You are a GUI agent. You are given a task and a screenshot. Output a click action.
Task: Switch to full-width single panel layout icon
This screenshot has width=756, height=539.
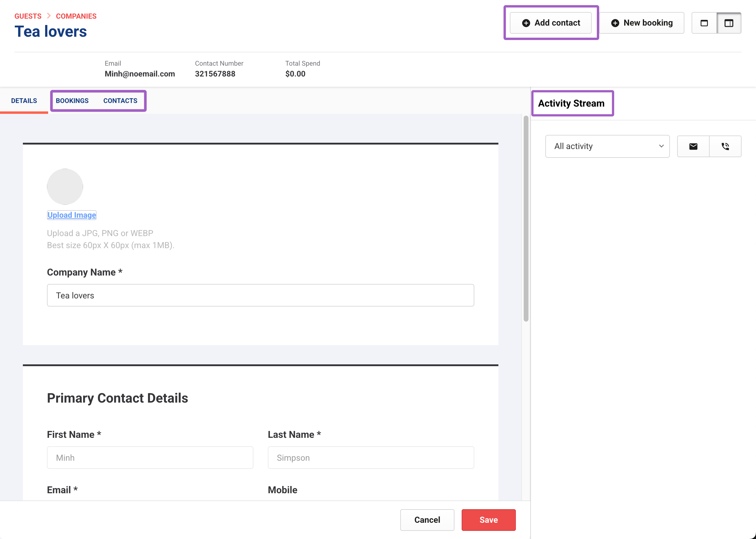704,23
